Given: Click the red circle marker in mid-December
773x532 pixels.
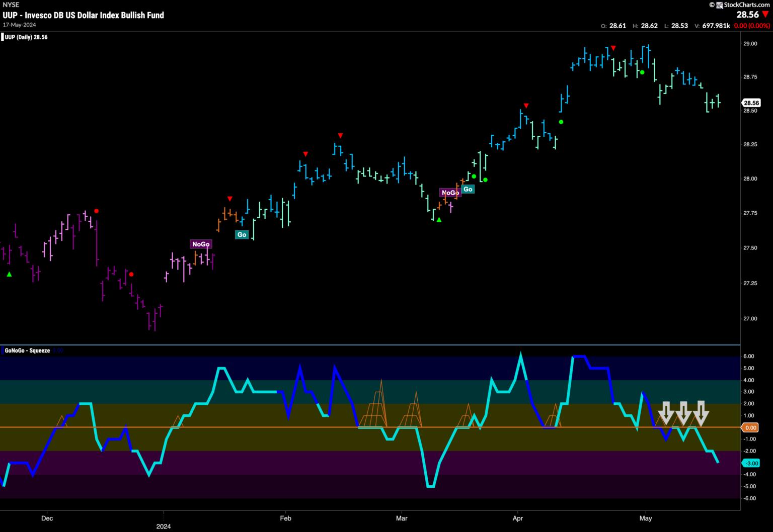Looking at the screenshot, I should coord(97,211).
